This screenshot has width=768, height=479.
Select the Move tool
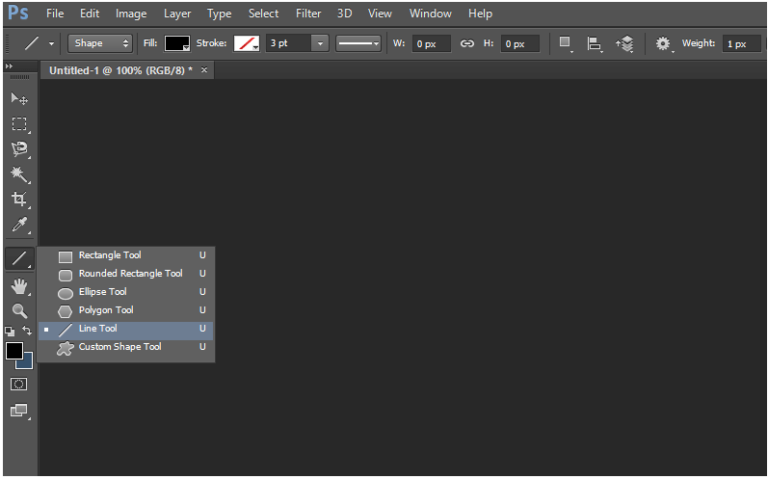19,98
